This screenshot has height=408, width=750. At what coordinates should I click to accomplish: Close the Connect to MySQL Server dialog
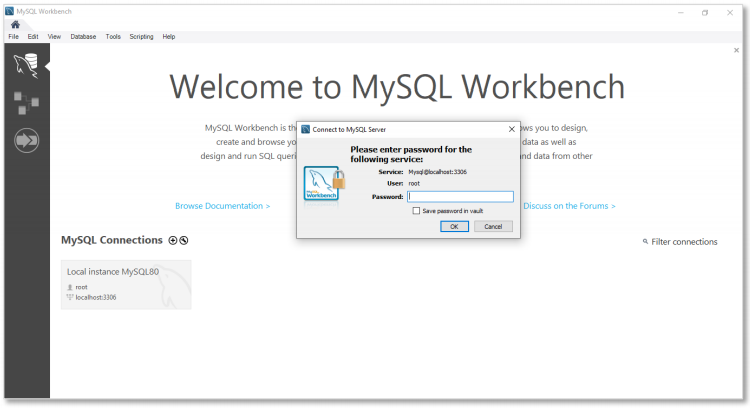point(511,129)
